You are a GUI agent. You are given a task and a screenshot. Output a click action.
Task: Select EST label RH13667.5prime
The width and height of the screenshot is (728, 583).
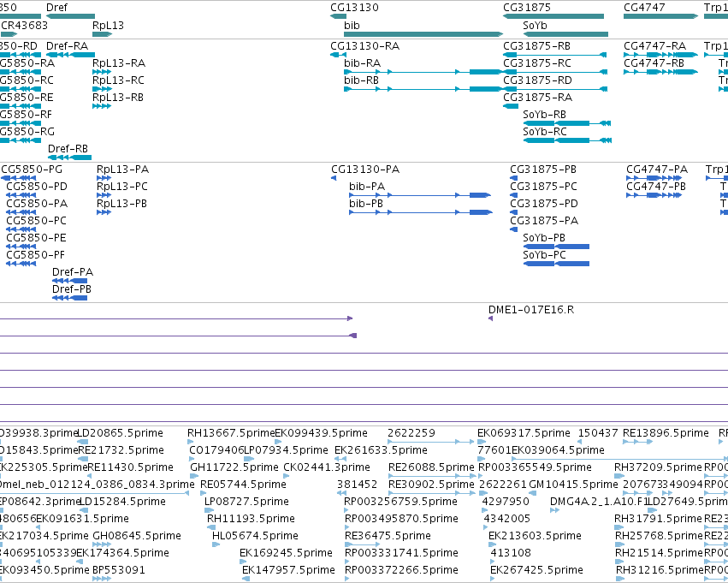(x=231, y=433)
